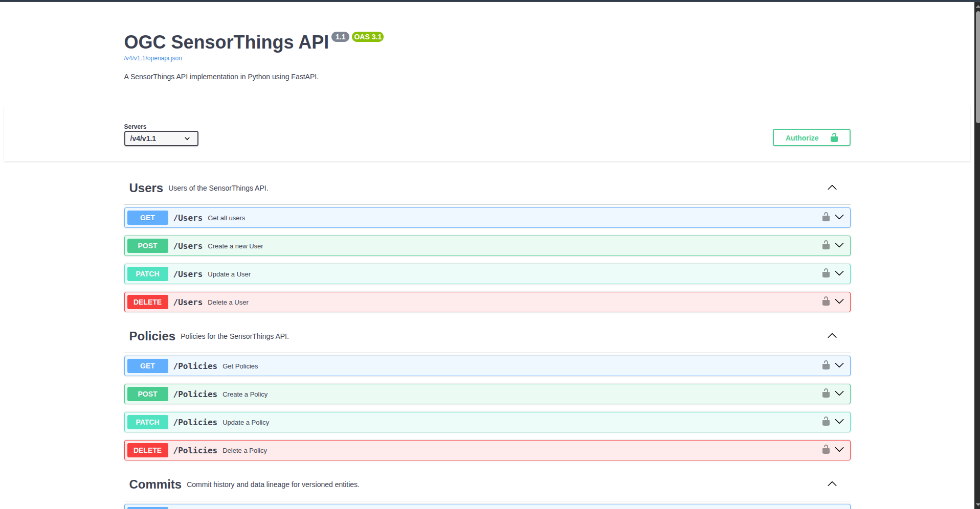The height and width of the screenshot is (509, 980).
Task: Click the 'Delete a Policy' summary text
Action: click(x=245, y=451)
